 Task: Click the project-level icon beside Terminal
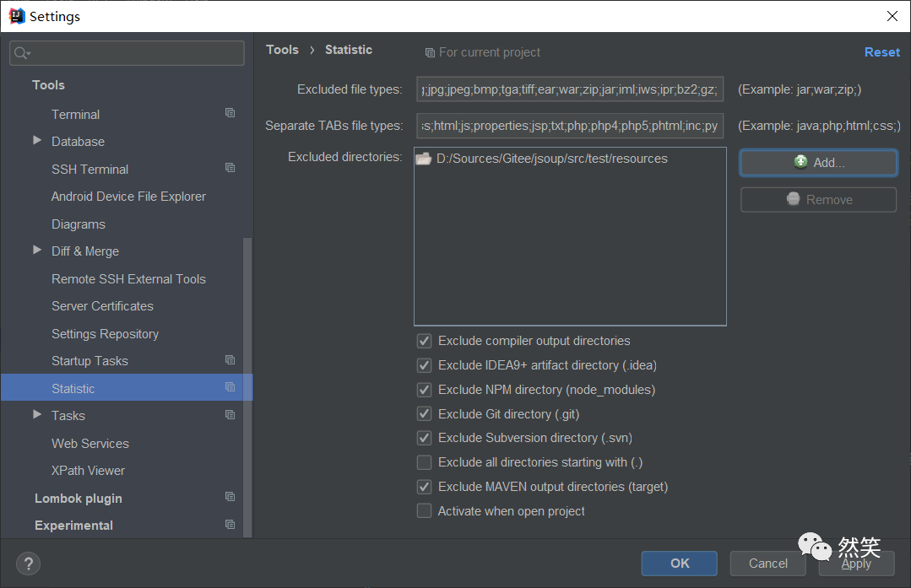[x=230, y=112]
